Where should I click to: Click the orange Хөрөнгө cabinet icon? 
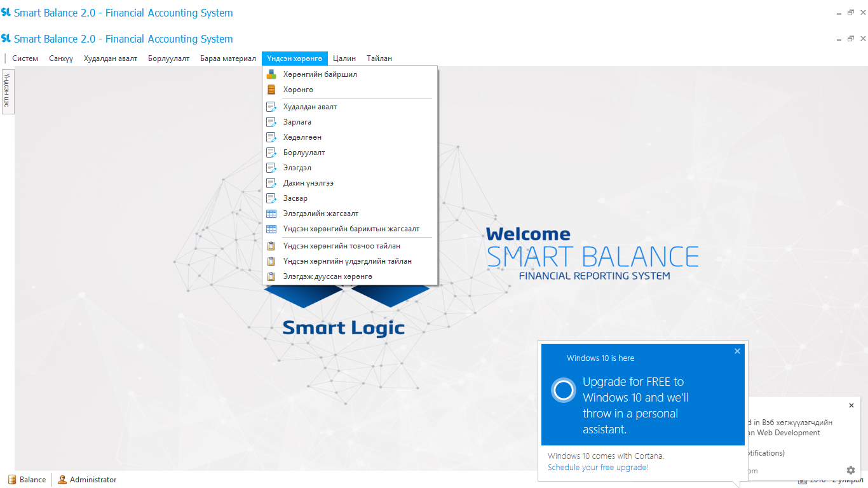[x=271, y=90]
